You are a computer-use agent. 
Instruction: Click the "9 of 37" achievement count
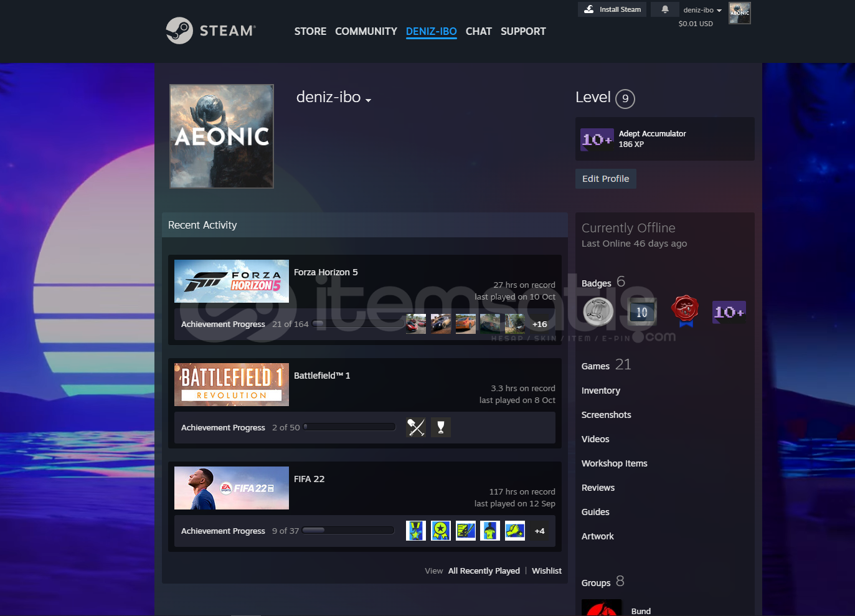click(x=286, y=531)
